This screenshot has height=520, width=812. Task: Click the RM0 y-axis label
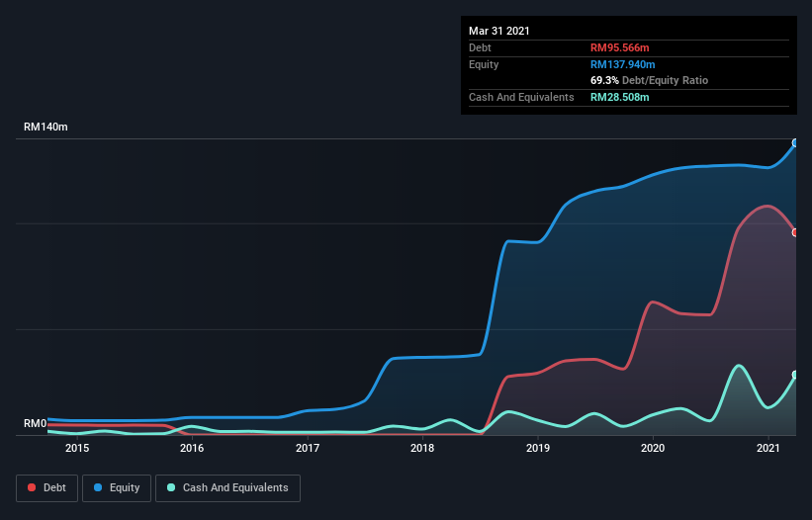(36, 423)
